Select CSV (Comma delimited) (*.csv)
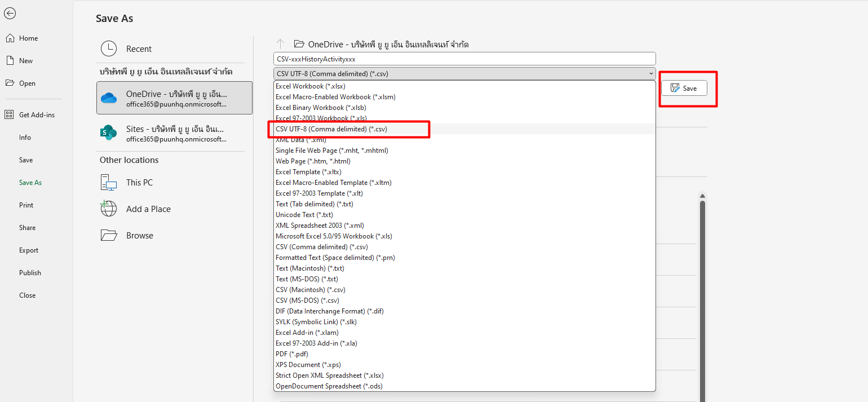 click(464, 247)
